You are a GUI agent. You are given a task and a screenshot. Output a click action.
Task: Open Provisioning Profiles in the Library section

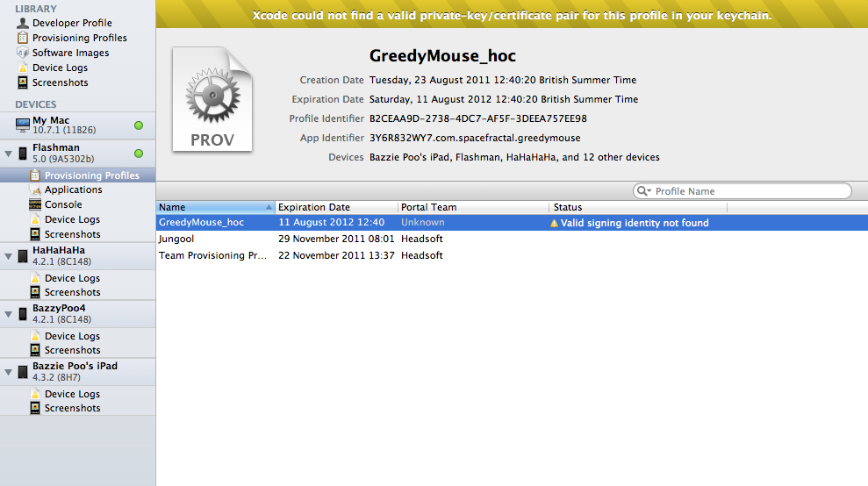pyautogui.click(x=79, y=38)
